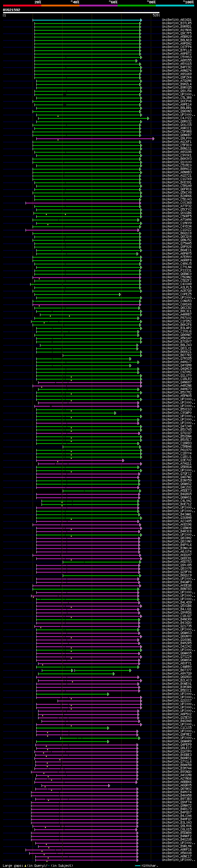Select the UniRef100_P33331 label
Screen dimensions: 197x868
pyautogui.click(x=177, y=271)
